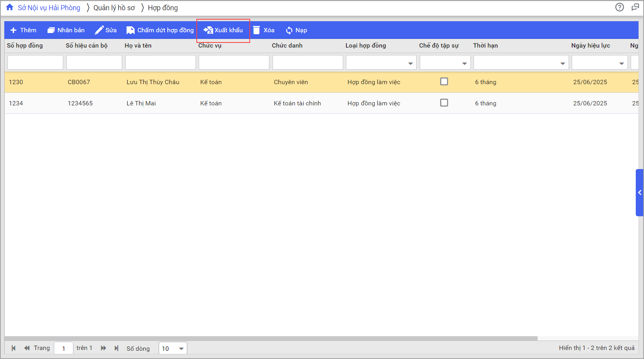Go to previous page icon
The height and width of the screenshot is (359, 644).
point(27,348)
